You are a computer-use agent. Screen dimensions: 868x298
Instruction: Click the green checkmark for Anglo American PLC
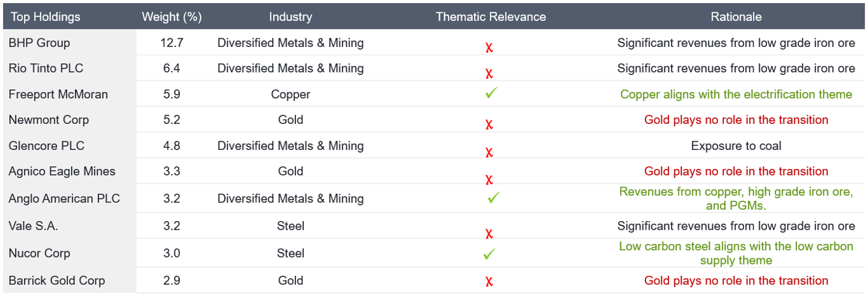tap(493, 198)
